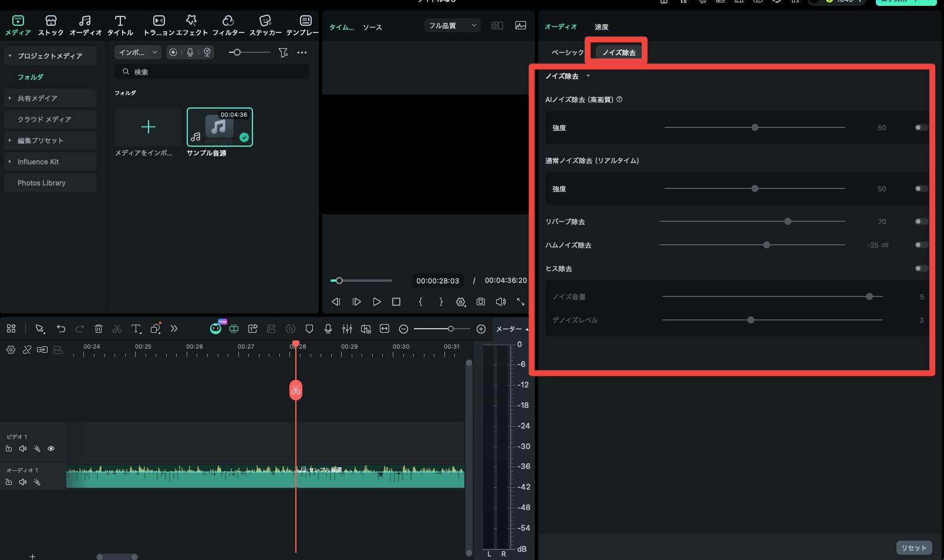Click the undo arrow in timeline toolbar
Viewport: 944px width, 560px height.
[x=60, y=329]
